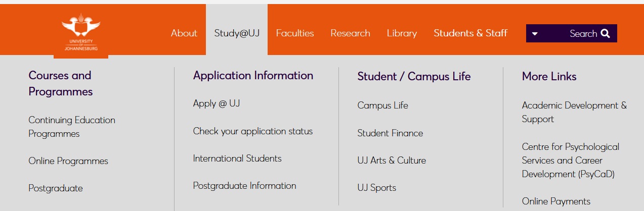Go to the Research menu
Image resolution: width=644 pixels, height=211 pixels.
pos(350,33)
